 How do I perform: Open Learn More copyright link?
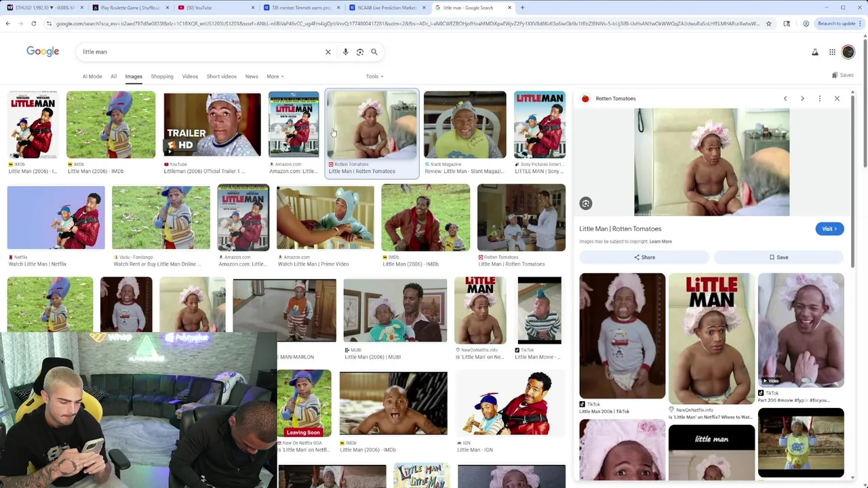click(x=660, y=242)
